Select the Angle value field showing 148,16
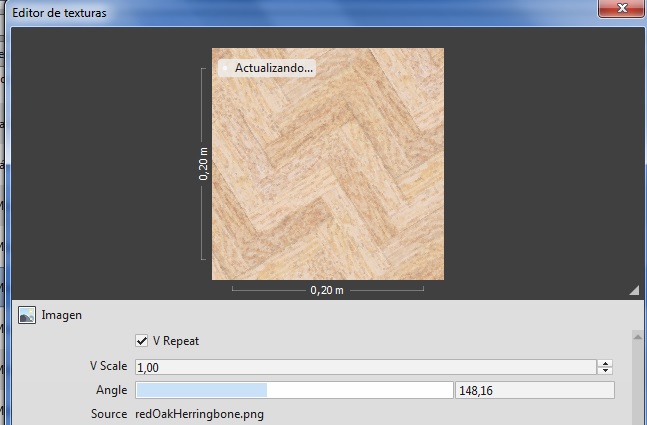Viewport: 647px width, 425px height. pos(534,390)
